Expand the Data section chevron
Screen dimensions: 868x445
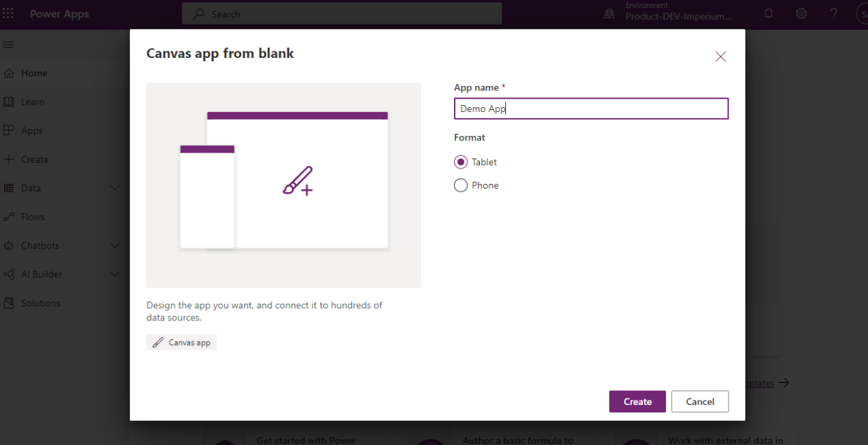pyautogui.click(x=115, y=188)
